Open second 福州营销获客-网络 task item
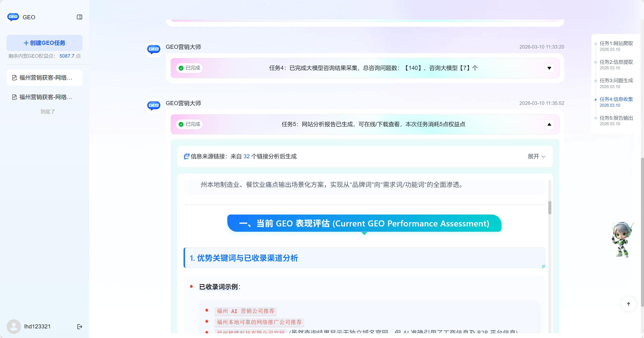Viewport: 644px width, 338px height. [x=45, y=97]
